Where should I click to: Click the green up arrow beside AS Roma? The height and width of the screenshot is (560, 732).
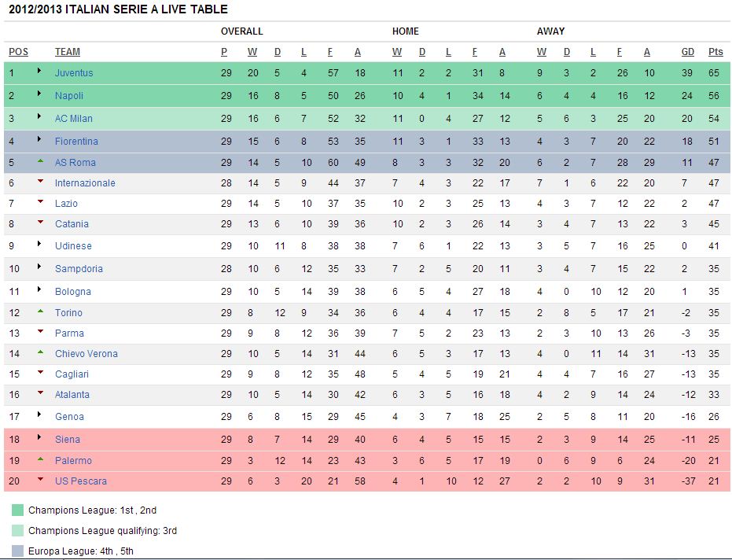tap(39, 161)
